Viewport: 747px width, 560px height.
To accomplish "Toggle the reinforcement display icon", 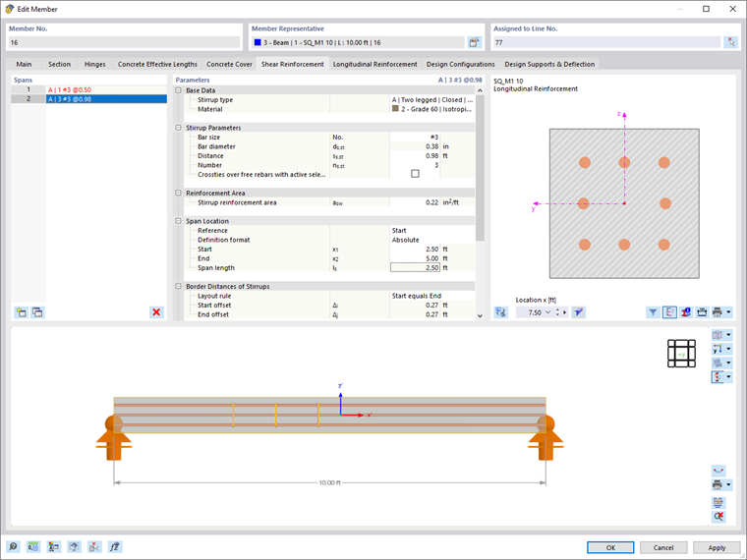I will click(x=718, y=376).
